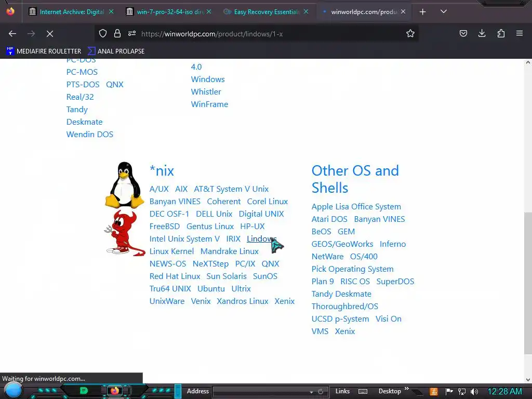Open the volume speaker icon
532x399 pixels.
point(474,392)
